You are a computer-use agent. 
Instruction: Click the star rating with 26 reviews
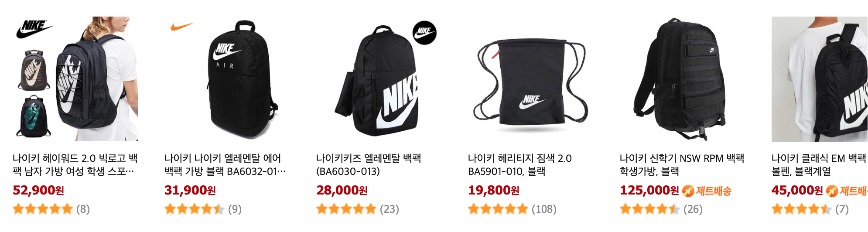(x=650, y=209)
